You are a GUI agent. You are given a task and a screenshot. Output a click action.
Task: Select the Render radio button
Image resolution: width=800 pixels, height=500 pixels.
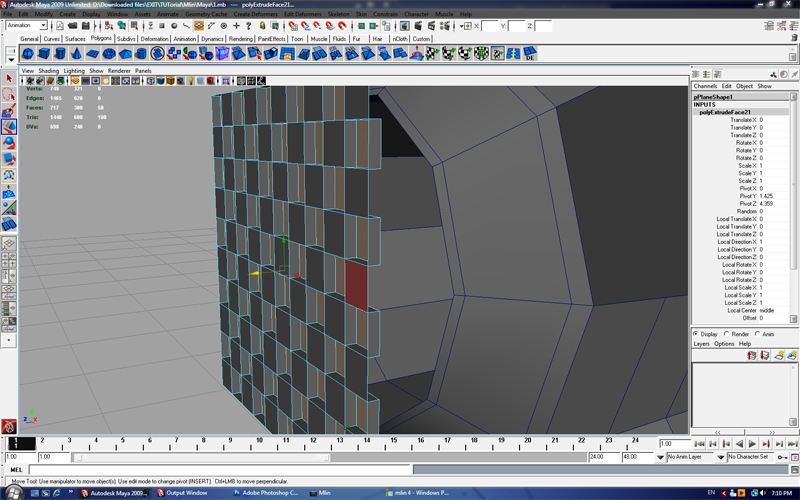click(x=728, y=334)
